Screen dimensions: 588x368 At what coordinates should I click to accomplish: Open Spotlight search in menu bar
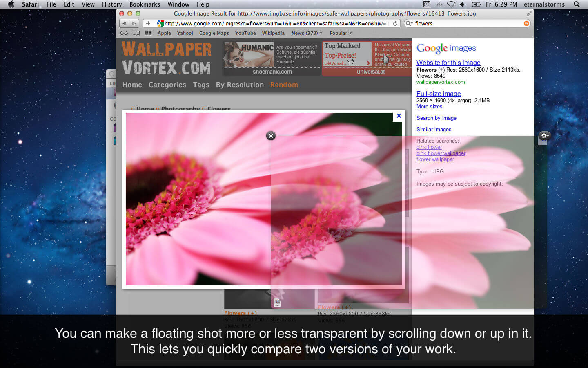577,4
